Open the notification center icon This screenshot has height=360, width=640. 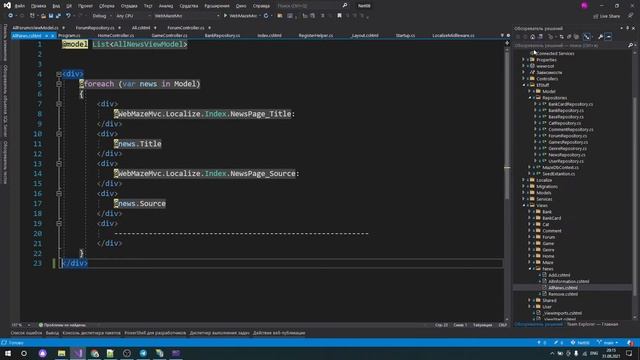(x=629, y=353)
